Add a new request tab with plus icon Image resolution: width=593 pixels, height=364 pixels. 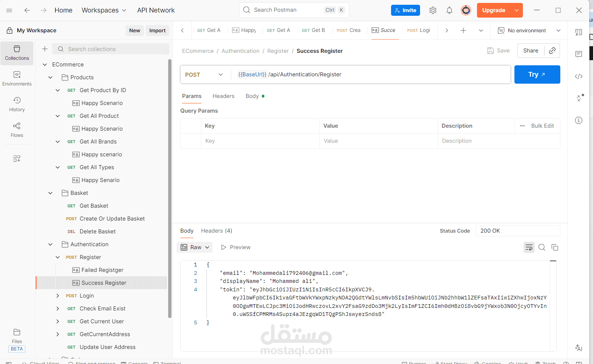pyautogui.click(x=463, y=30)
